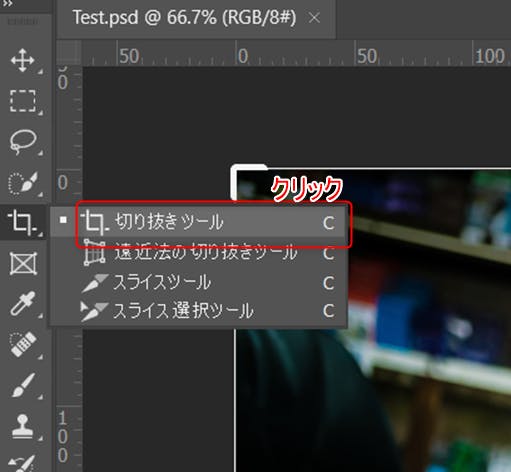
Task: Select the Rectangular Marquee tool
Action: click(x=22, y=100)
